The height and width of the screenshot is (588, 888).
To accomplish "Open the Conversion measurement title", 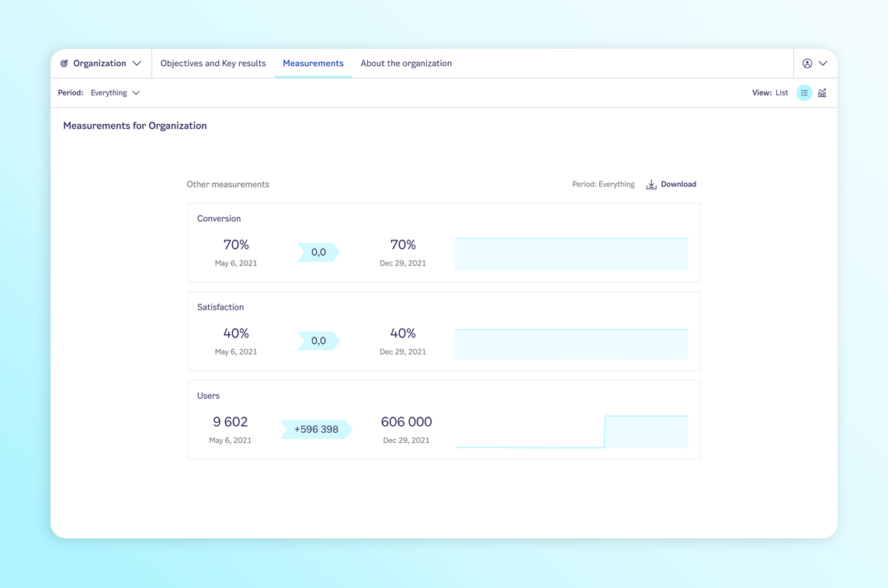I will click(x=219, y=219).
